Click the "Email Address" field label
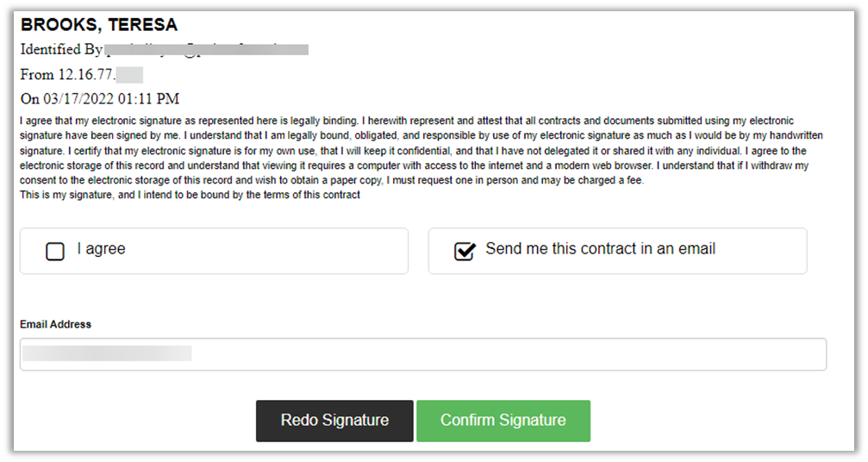 point(55,325)
